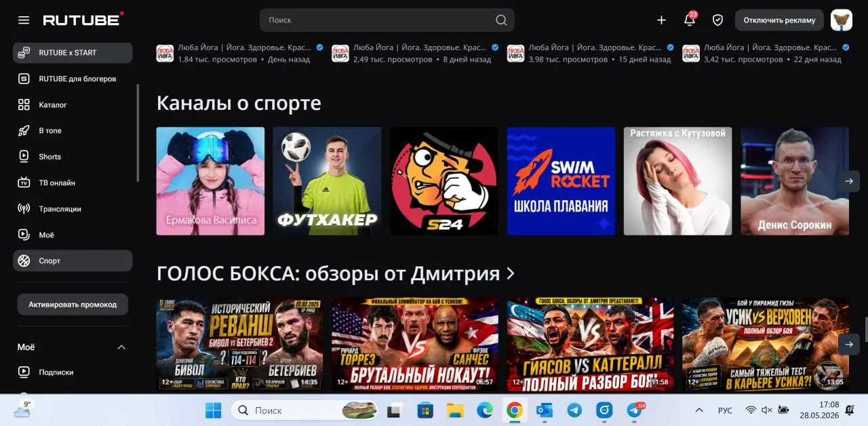
Task: Open File Explorer from taskbar
Action: point(454,410)
